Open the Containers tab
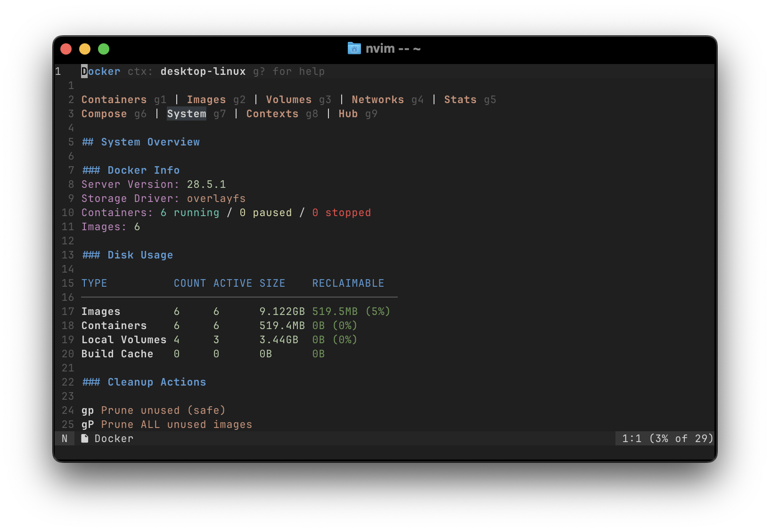770x532 pixels. click(x=114, y=100)
